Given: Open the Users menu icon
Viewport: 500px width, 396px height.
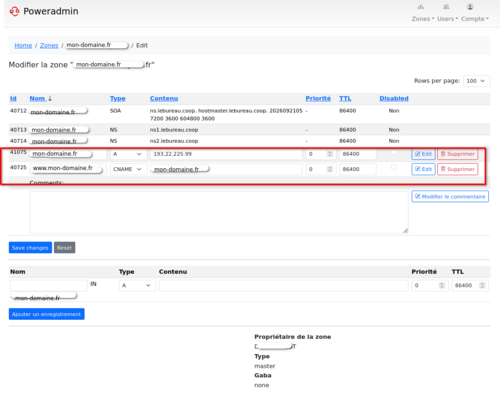Looking at the screenshot, I should point(446,7).
